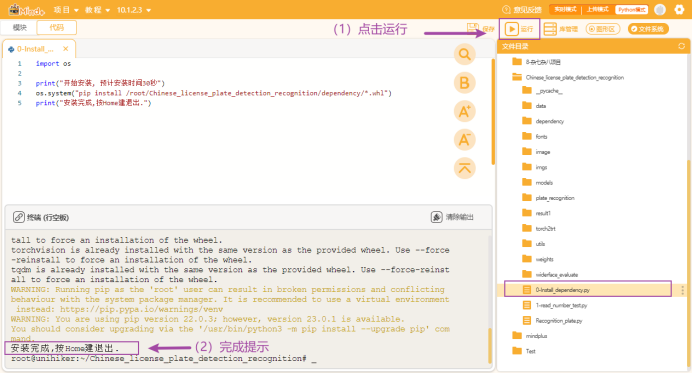Switch to Realtime mode (实时模式)
692x373 pixels.
(x=565, y=9)
